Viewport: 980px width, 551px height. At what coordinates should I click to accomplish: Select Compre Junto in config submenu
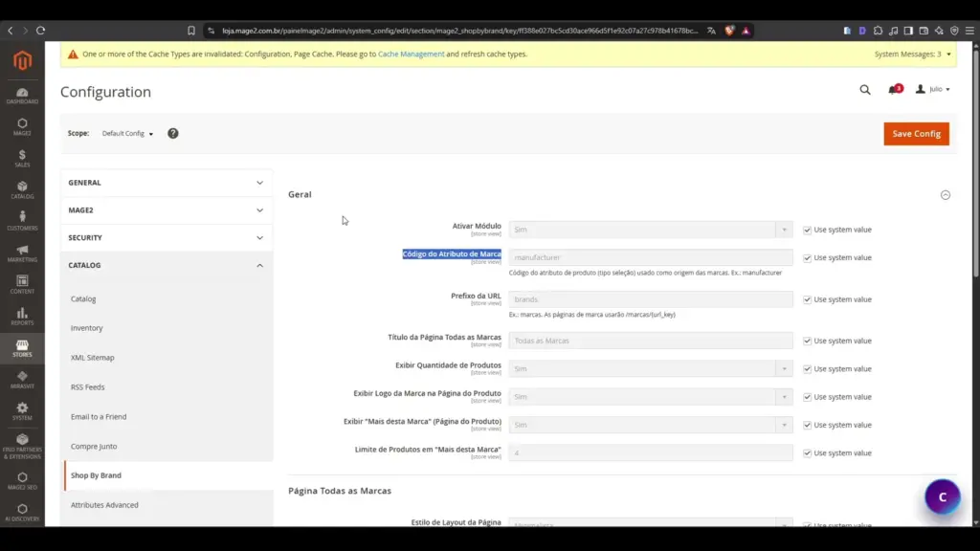point(94,446)
